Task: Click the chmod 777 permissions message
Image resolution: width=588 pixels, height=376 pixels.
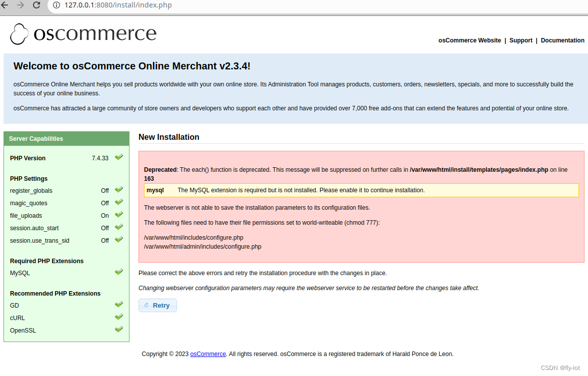Action: (262, 223)
